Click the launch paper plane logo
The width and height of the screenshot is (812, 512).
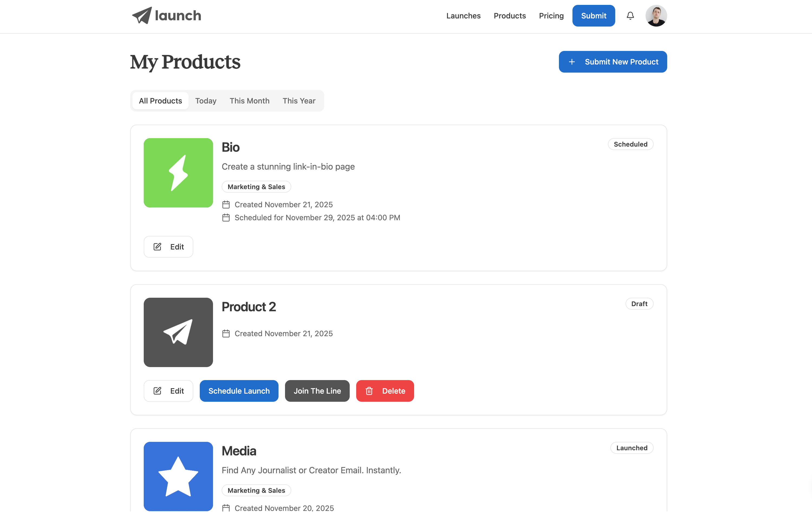coord(142,15)
